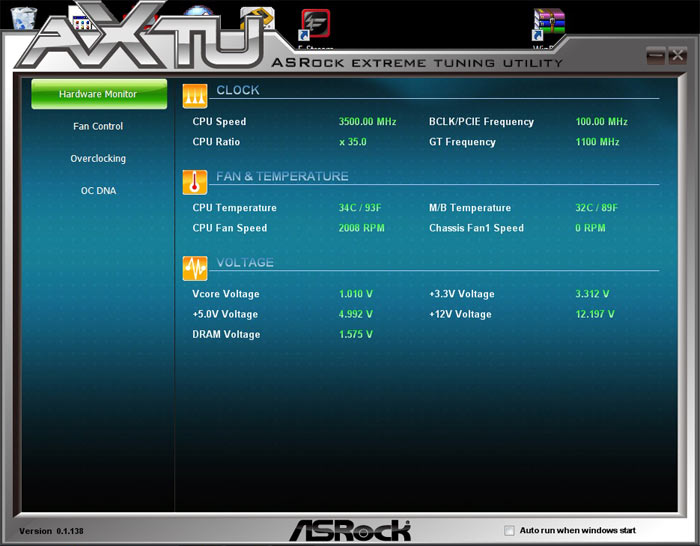The image size is (700, 546).
Task: Click the CPU Speed 3500.00 MHz value
Action: (367, 121)
